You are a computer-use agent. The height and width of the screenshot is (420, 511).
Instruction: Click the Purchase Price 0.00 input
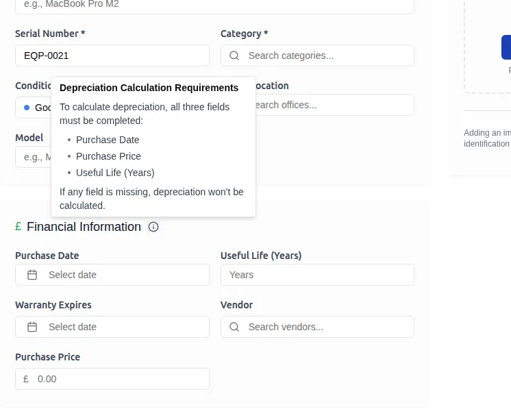point(120,379)
